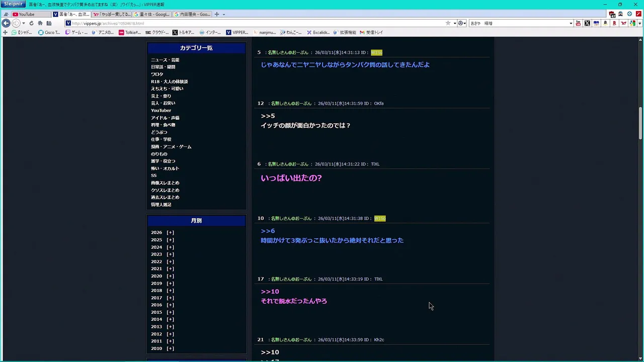Expand the 2026 monthly archive
The image size is (644, 362).
[x=170, y=233]
